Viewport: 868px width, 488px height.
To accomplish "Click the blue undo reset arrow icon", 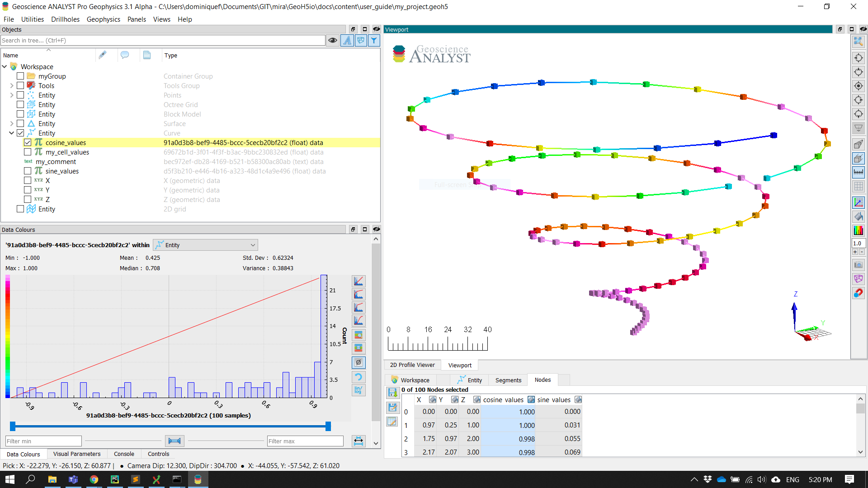I will (359, 377).
